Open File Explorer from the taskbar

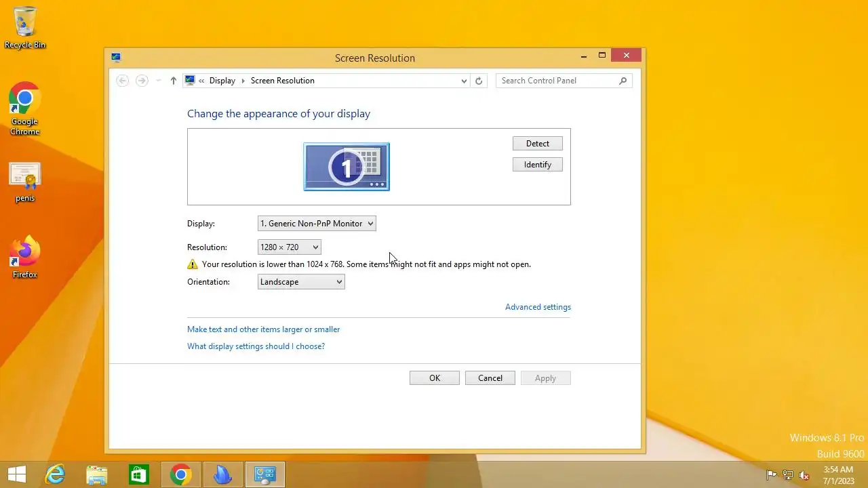tap(97, 475)
